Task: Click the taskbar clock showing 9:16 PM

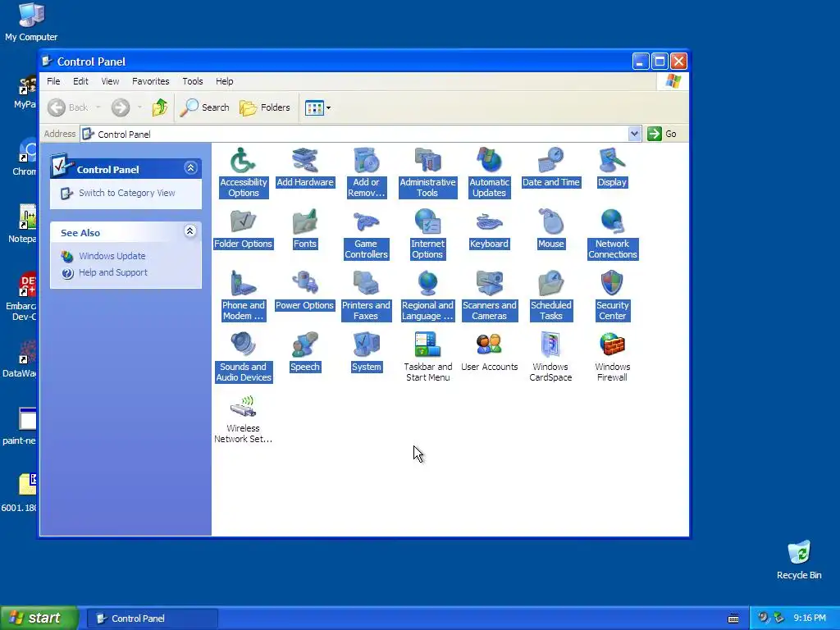Action: click(810, 619)
